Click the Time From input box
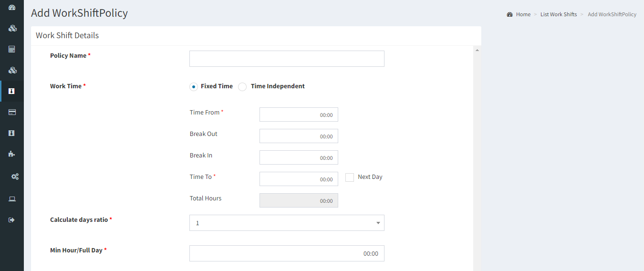Screen dimensions: 644x271 pos(299,115)
